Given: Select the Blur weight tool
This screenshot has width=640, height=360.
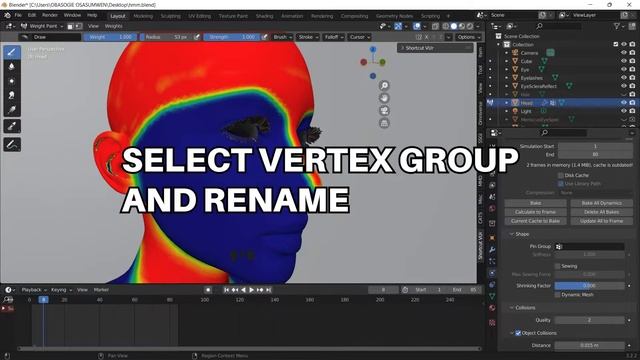Looking at the screenshot, I should pyautogui.click(x=12, y=67).
